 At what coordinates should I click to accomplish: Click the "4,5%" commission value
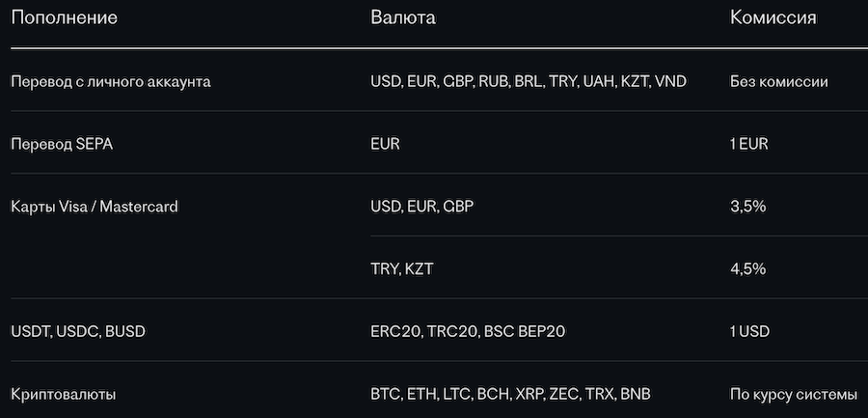[x=748, y=268]
